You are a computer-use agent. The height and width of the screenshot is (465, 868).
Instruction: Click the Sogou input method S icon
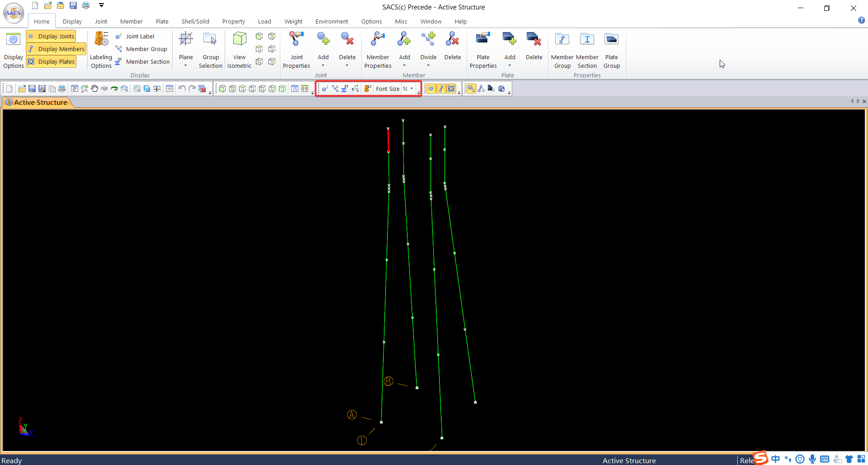[761, 458]
